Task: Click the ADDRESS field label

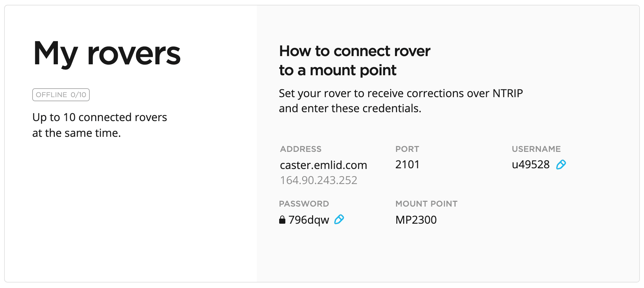Action: 300,149
